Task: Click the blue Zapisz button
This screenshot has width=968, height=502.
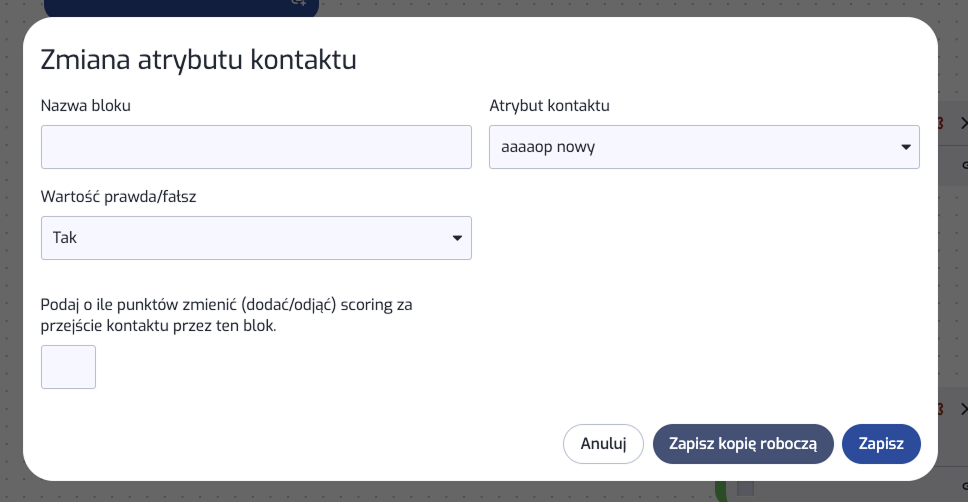Action: [881, 444]
